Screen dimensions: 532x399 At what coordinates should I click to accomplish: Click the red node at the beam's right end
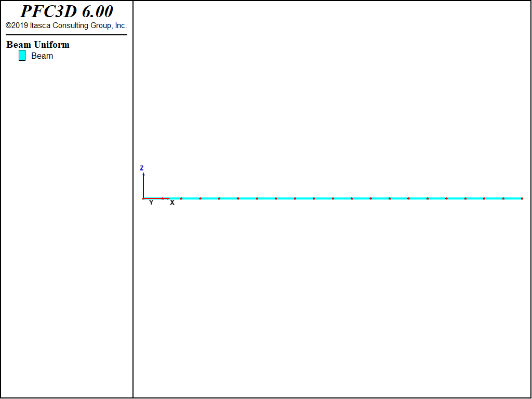pyautogui.click(x=522, y=198)
